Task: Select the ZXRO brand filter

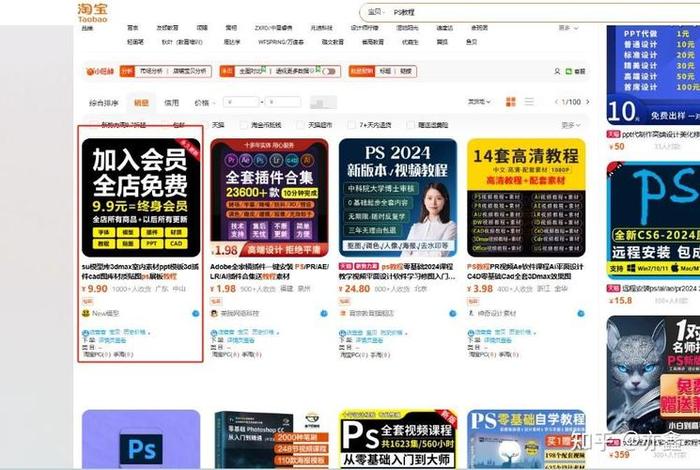Action: tap(274, 28)
